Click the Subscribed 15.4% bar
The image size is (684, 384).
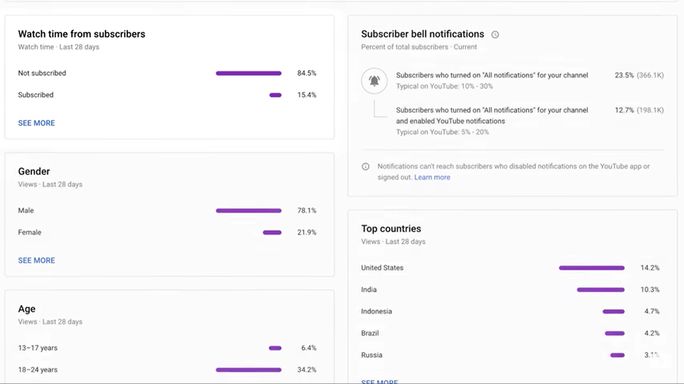click(275, 95)
